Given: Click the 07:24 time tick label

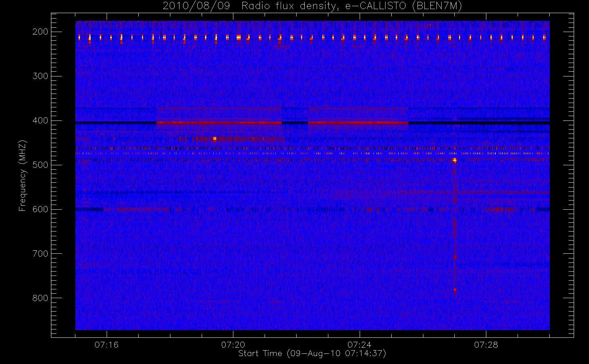Looking at the screenshot, I should point(360,345).
